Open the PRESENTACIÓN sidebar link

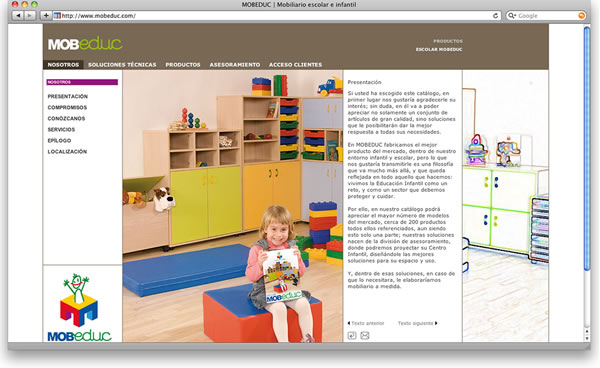pyautogui.click(x=68, y=96)
